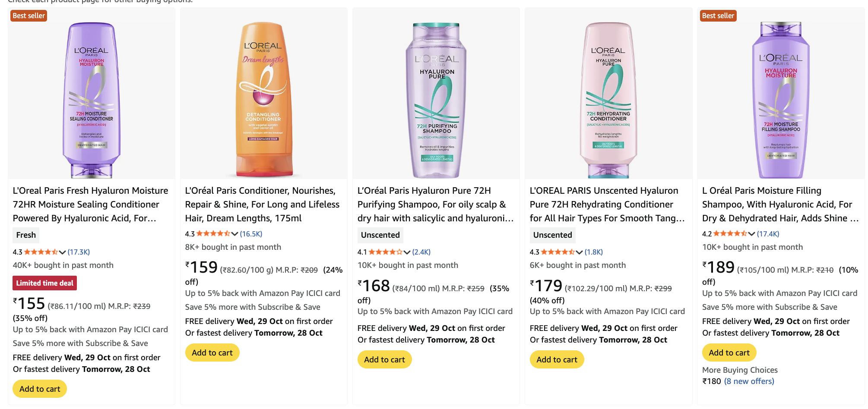Open the Hyaluron Pure Rehydrating Conditioner image
This screenshot has width=868, height=409.
click(x=608, y=99)
